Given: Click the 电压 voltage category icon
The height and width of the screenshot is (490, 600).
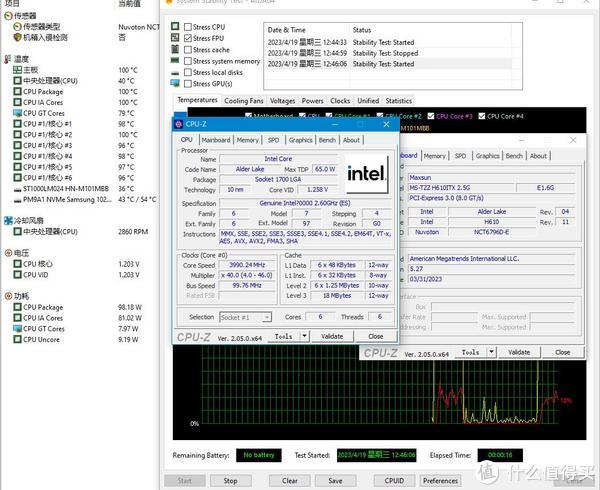Looking at the screenshot, I should pyautogui.click(x=8, y=253).
